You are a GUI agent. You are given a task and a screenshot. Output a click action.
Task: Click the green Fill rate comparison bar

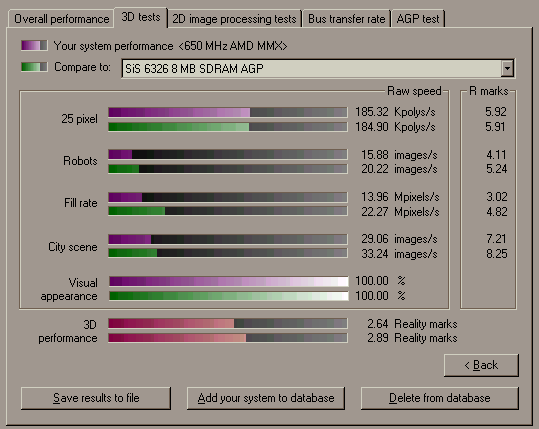(x=228, y=211)
